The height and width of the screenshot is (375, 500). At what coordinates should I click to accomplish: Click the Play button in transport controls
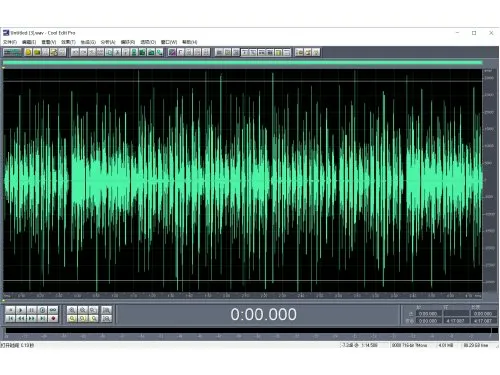pos(21,310)
